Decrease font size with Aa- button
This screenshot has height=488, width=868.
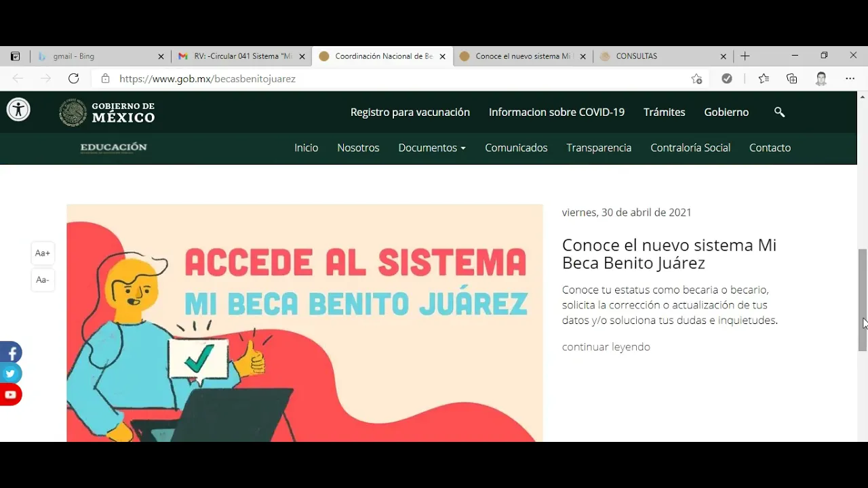[x=43, y=280]
